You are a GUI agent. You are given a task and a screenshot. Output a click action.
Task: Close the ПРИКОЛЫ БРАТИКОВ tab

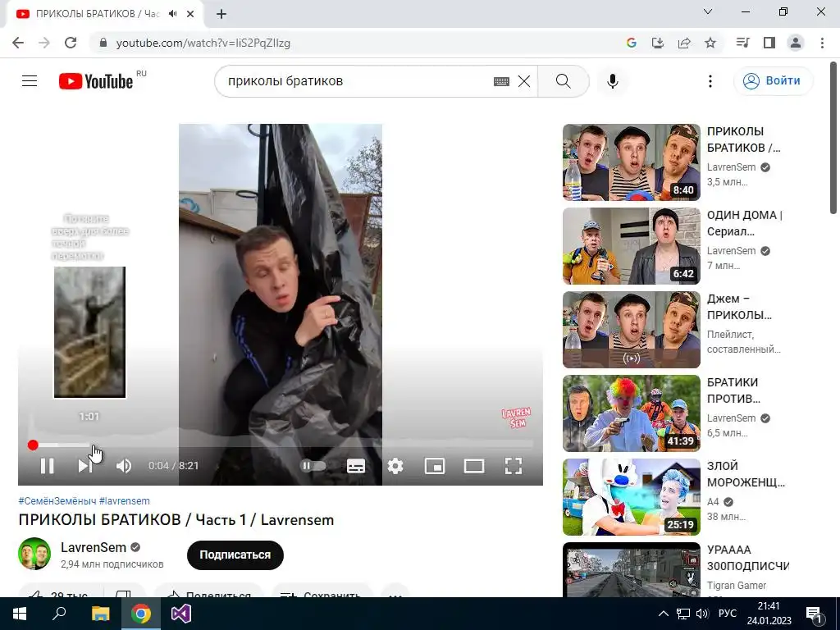[190, 14]
